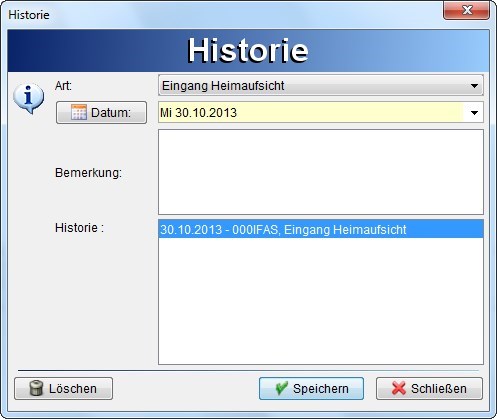497x419 pixels.
Task: Close the Historie window with title-bar X
Action: pos(467,10)
